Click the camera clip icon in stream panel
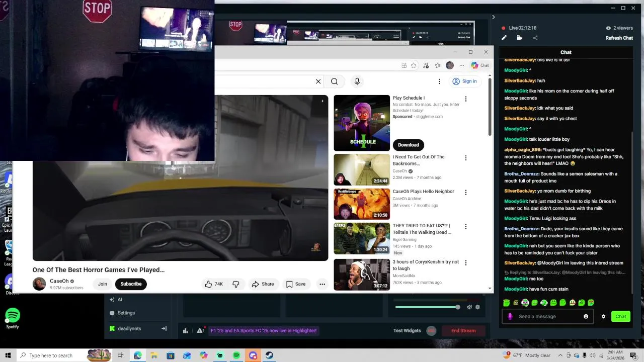 pos(519,38)
